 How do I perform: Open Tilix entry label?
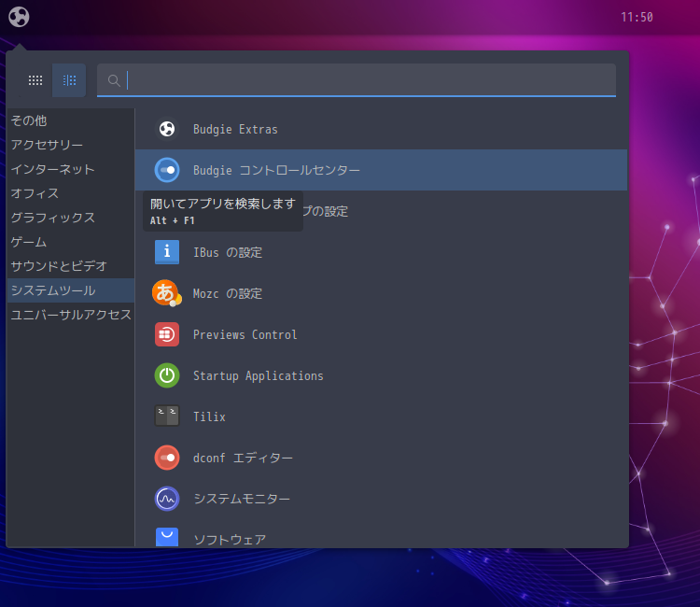pos(209,416)
